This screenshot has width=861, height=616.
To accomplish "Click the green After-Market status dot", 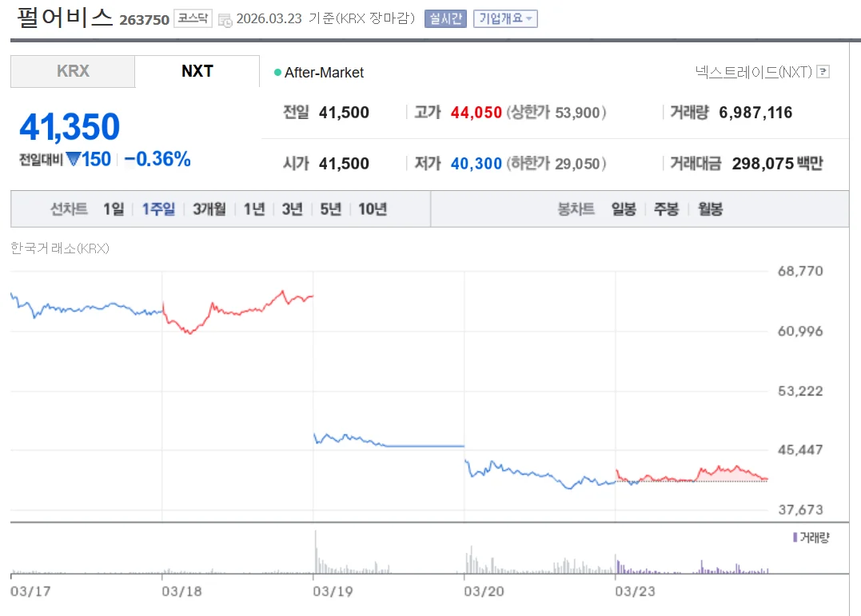I will click(x=278, y=73).
